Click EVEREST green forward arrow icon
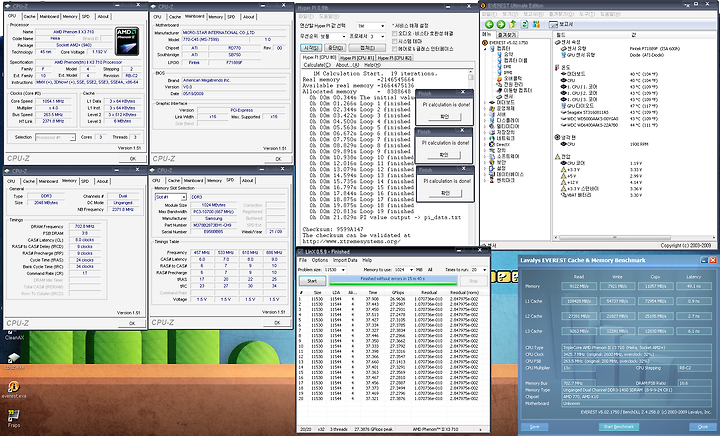This screenshot has width=720, height=436. point(501,25)
